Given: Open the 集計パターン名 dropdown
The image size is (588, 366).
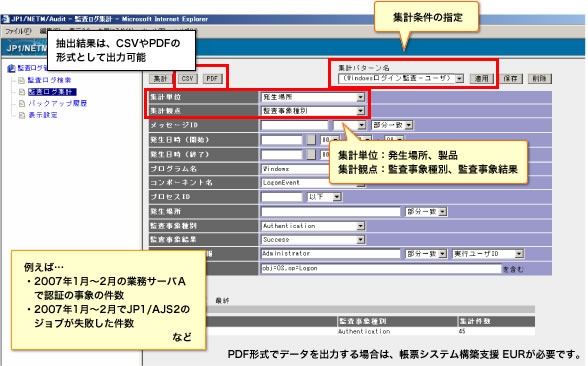Looking at the screenshot, I should 401,78.
